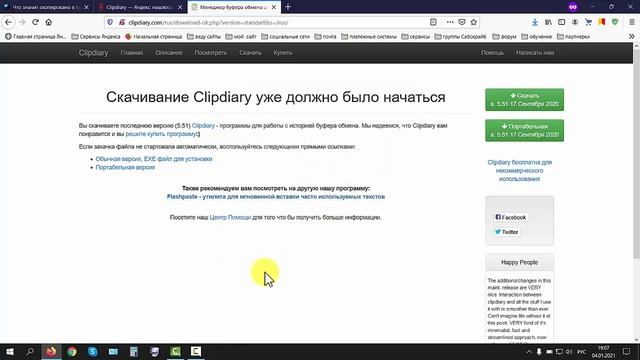
Task: Click the Twitter share button
Action: point(507,232)
